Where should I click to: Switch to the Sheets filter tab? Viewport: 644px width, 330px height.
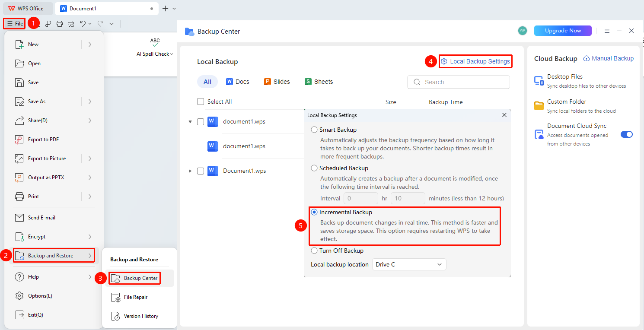(319, 82)
